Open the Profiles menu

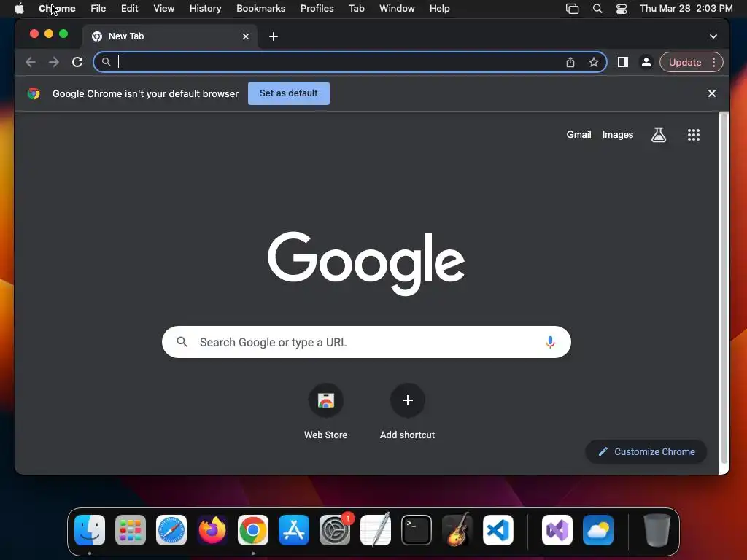(317, 9)
